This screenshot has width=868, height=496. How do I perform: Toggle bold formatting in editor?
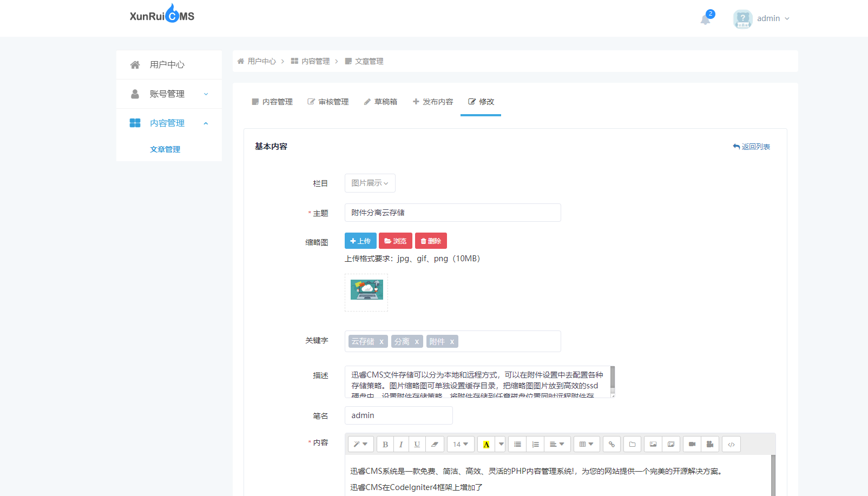click(x=385, y=444)
